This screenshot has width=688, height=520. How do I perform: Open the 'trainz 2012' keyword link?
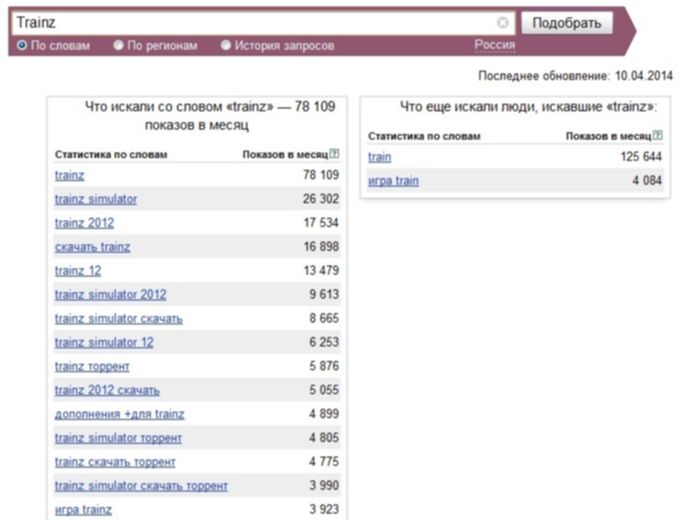pyautogui.click(x=84, y=223)
